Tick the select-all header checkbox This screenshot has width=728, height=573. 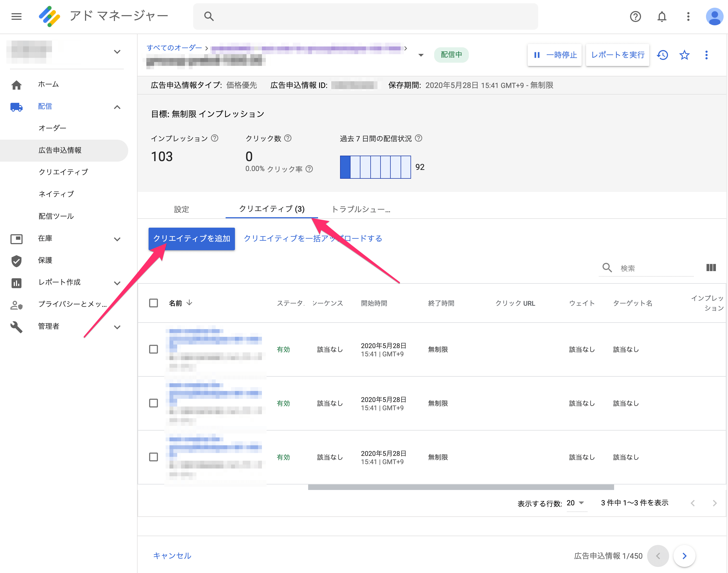[154, 303]
